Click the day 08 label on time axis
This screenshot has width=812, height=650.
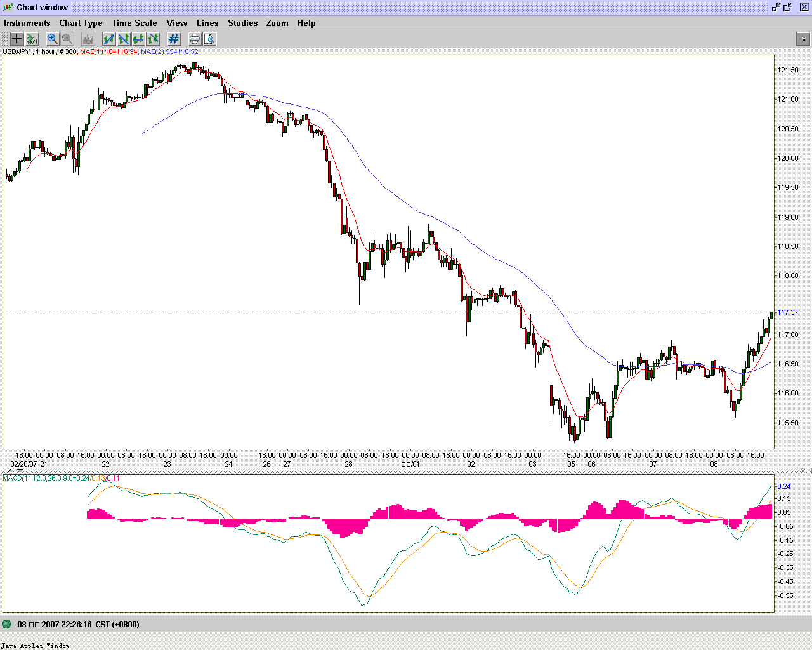pyautogui.click(x=714, y=464)
